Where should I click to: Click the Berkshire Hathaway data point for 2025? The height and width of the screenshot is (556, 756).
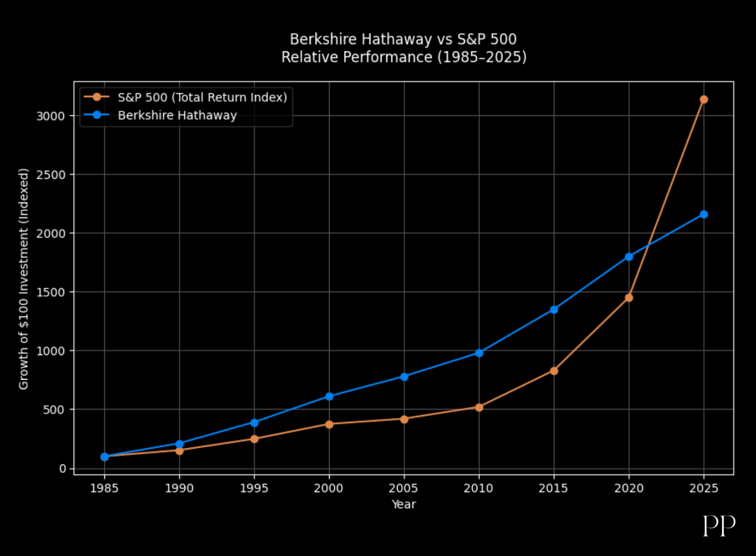(704, 215)
